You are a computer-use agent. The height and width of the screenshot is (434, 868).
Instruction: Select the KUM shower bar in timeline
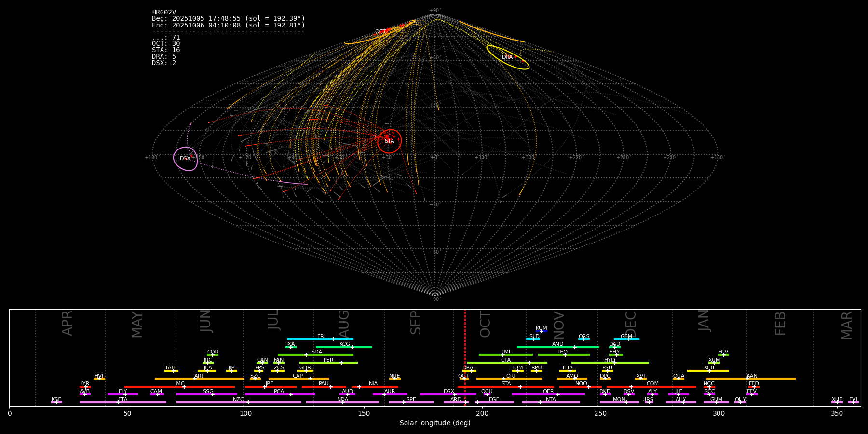pyautogui.click(x=542, y=331)
